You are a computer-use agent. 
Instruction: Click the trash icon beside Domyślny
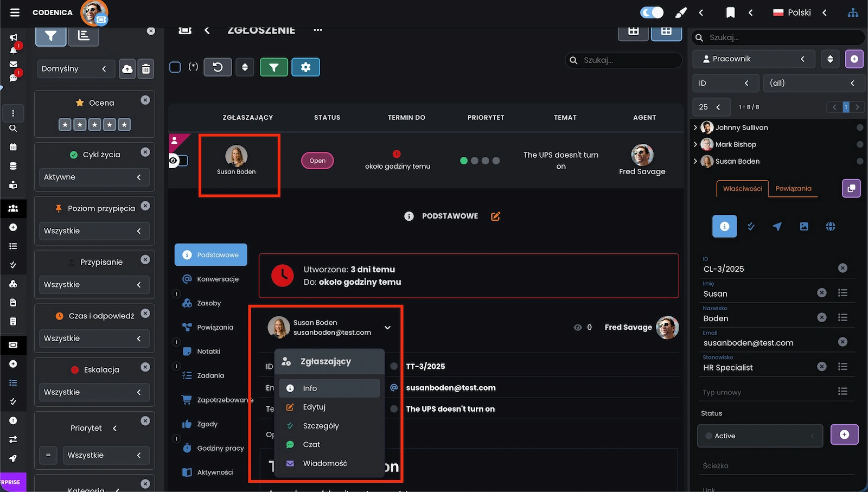(145, 69)
